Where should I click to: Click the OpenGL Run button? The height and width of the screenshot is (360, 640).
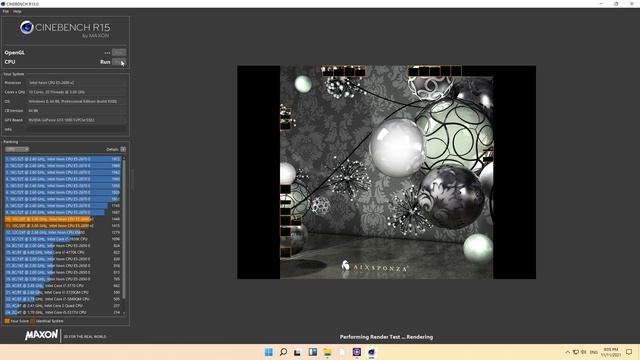tap(119, 52)
